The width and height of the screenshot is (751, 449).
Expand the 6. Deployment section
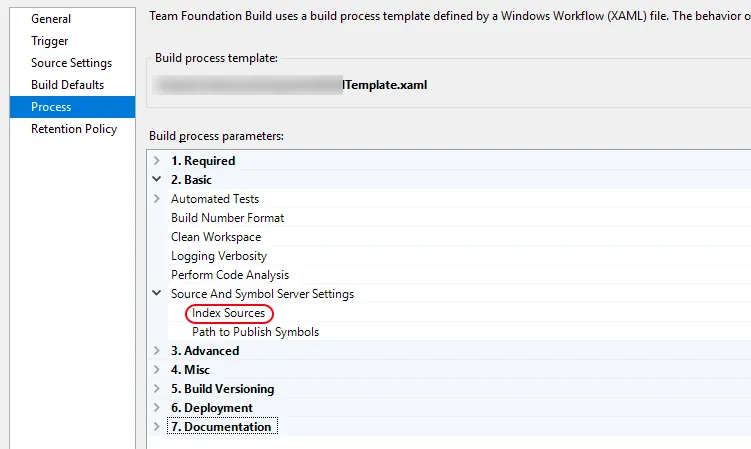[157, 408]
